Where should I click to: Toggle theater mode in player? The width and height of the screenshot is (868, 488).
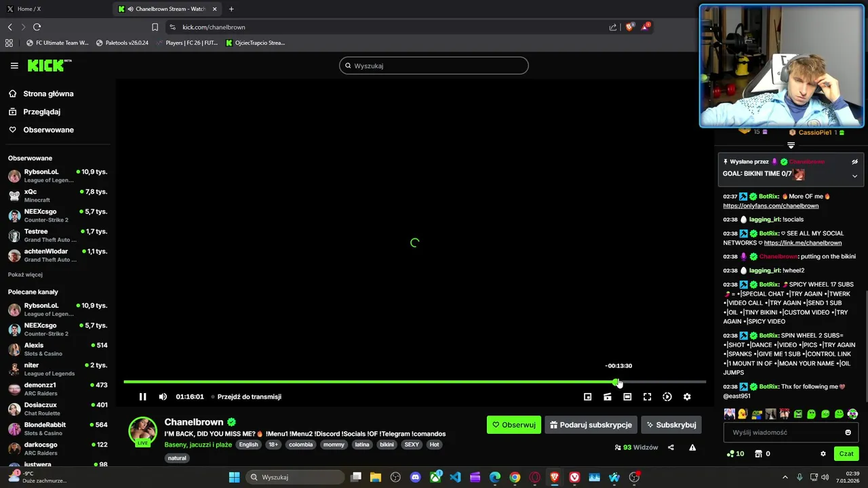click(x=627, y=397)
